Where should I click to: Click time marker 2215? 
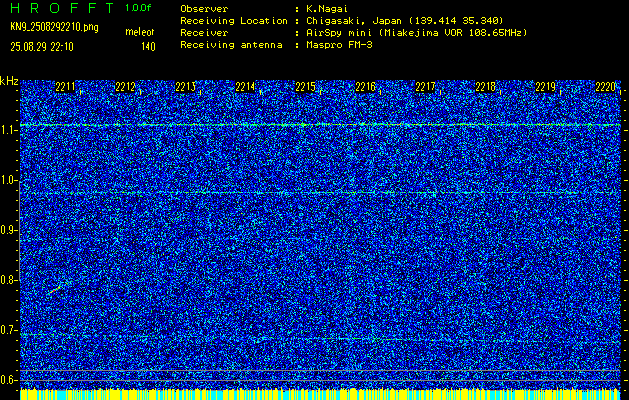(x=305, y=87)
